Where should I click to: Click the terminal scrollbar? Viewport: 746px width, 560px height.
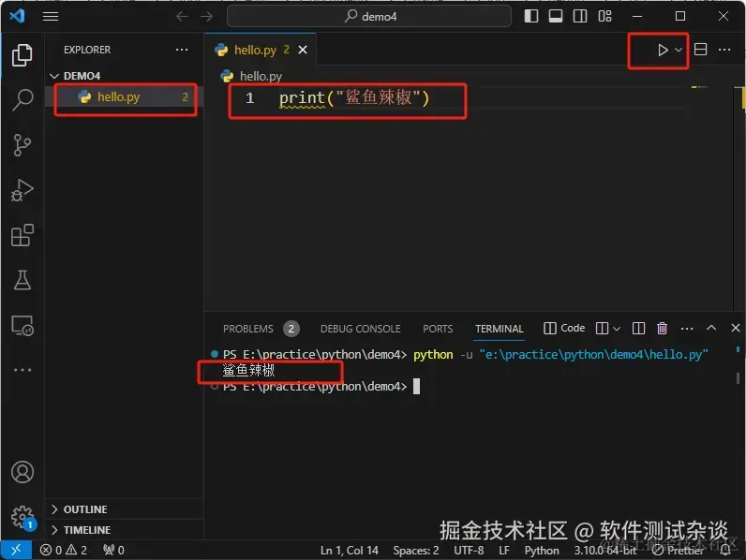pos(738,378)
